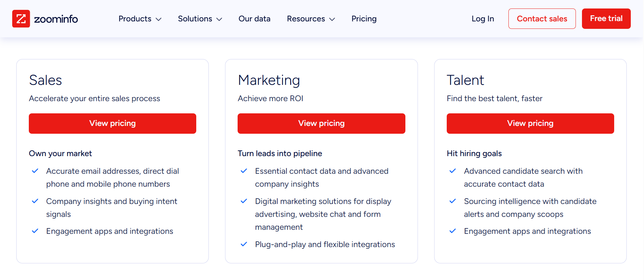Click checkmark beside Company insights and buying intent
This screenshot has width=644, height=280.
(x=35, y=201)
